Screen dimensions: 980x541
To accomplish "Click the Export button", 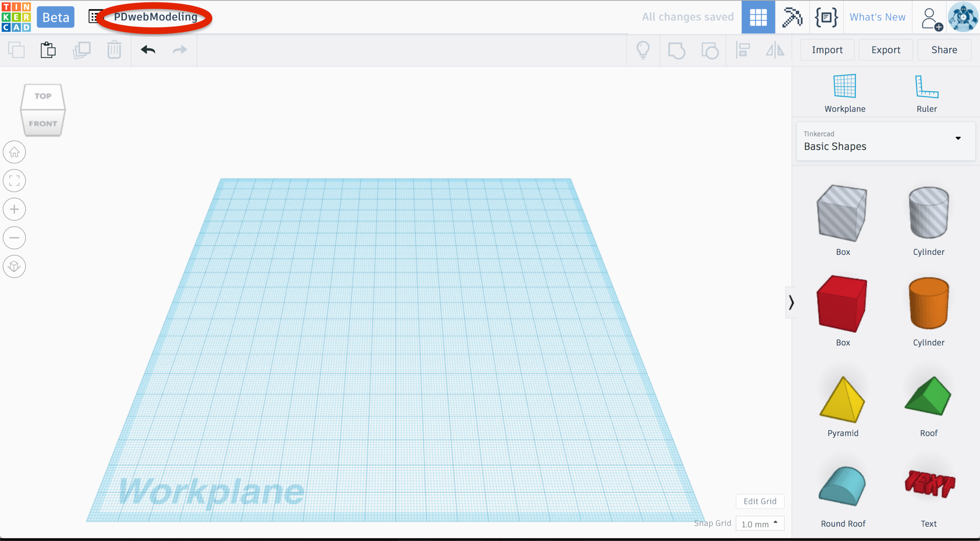I will tap(885, 50).
